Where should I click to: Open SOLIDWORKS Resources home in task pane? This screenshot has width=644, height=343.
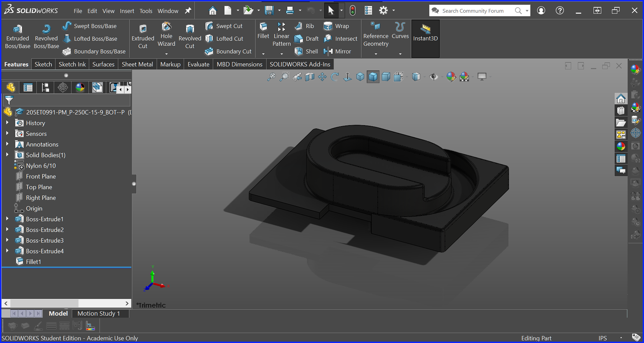pyautogui.click(x=621, y=99)
